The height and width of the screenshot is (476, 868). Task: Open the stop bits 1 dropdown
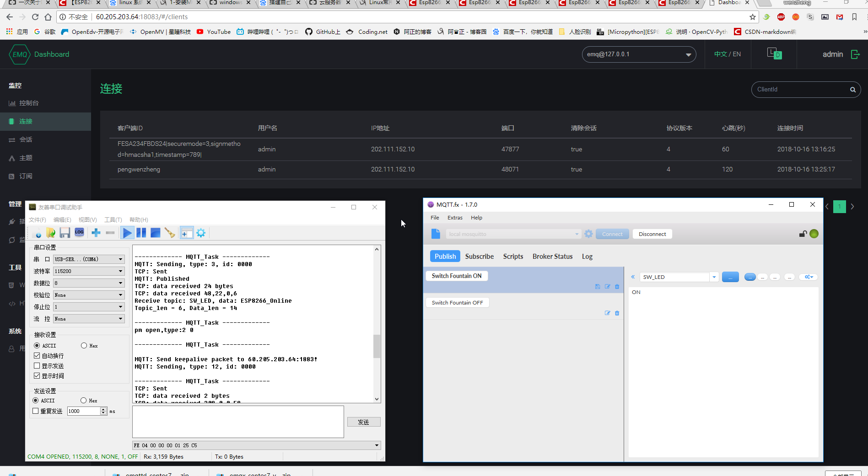[89, 307]
